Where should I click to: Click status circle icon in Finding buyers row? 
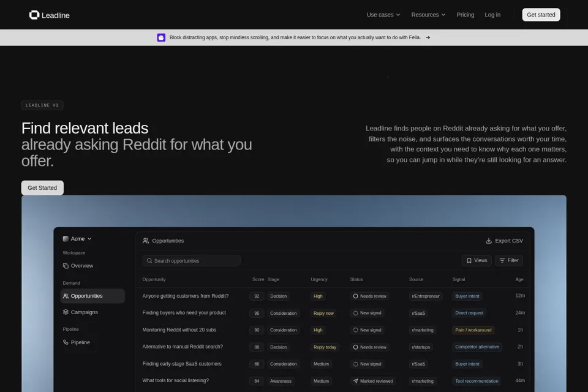click(x=355, y=313)
